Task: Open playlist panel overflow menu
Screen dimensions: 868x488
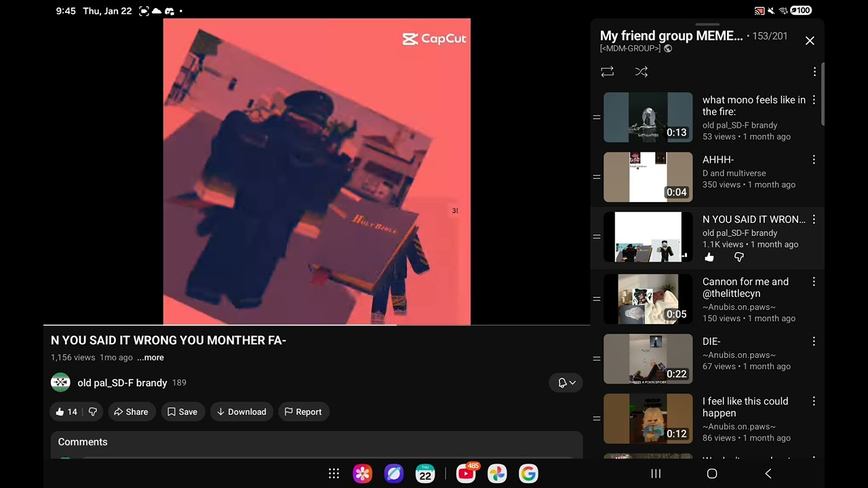Action: (814, 72)
